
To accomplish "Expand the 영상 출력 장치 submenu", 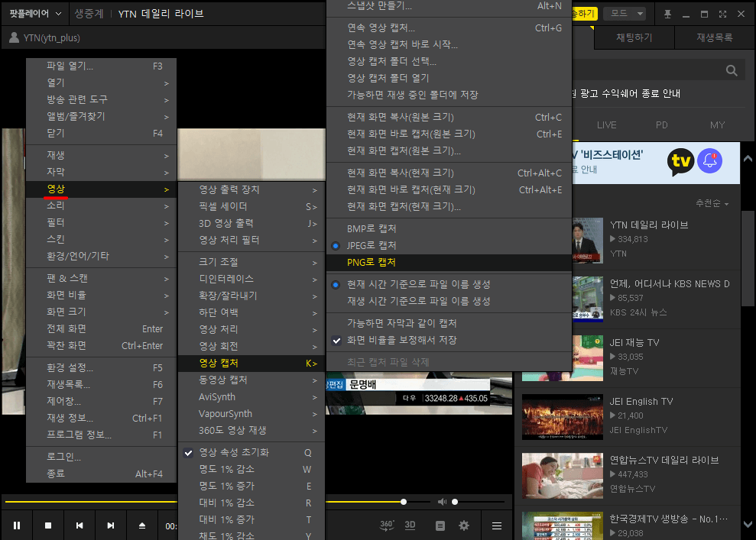I will pyautogui.click(x=251, y=189).
